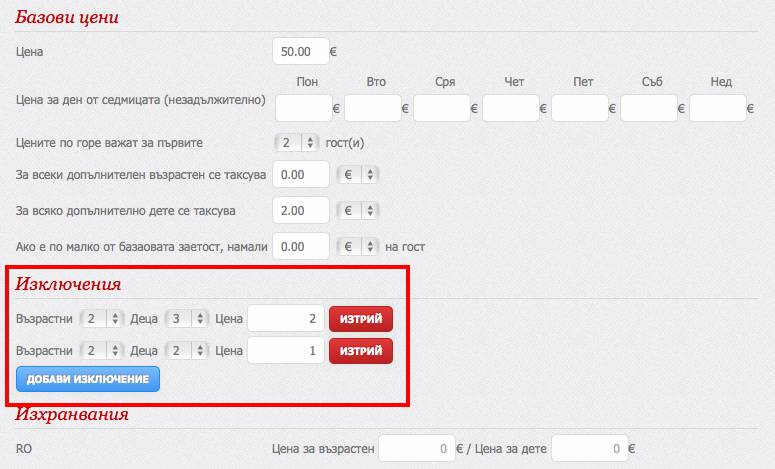Open Възрастни dropdown in the second exception row
Screen dimensions: 775x469
click(102, 351)
